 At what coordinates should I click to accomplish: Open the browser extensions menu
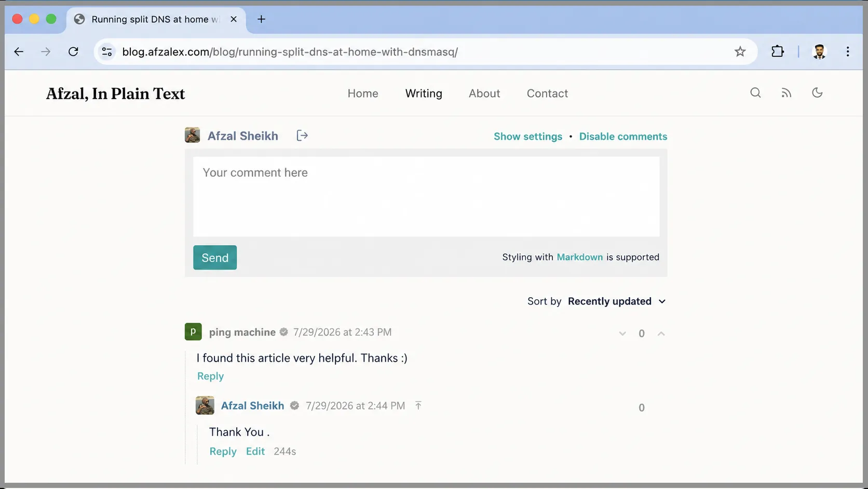coord(777,51)
